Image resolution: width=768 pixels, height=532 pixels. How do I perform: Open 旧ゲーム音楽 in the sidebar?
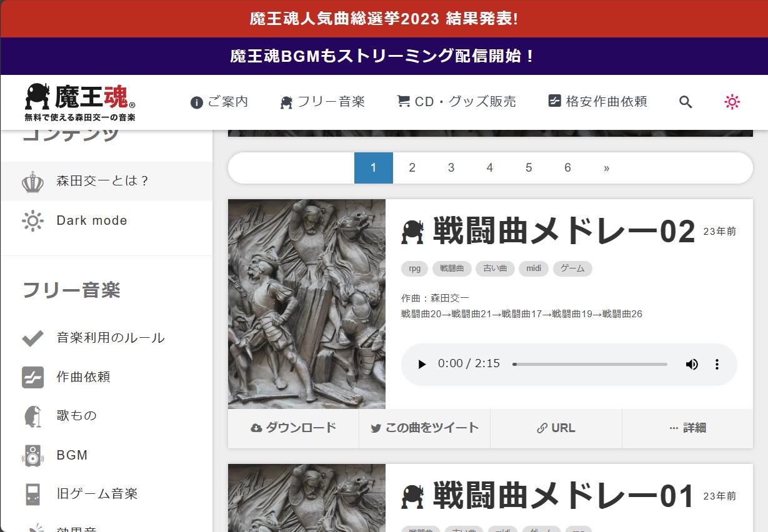106,494
